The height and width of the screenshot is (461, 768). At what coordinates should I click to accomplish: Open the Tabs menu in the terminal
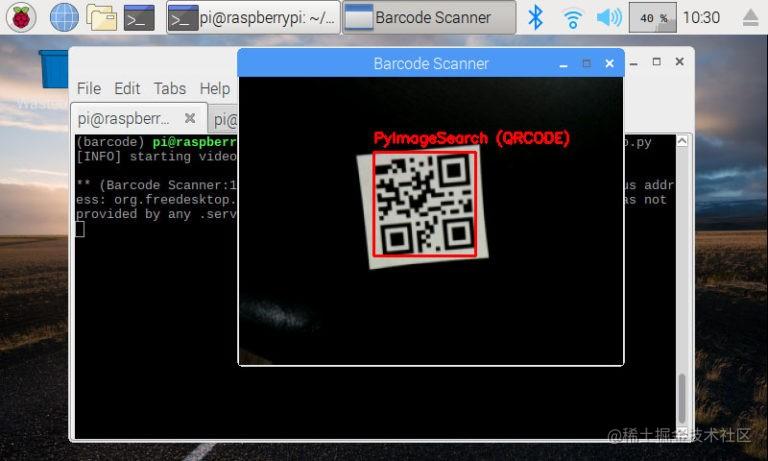(169, 89)
